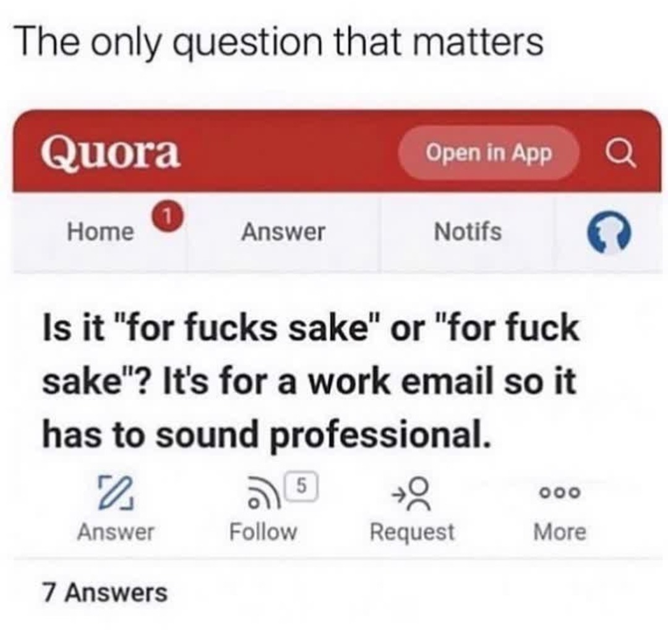
Task: Switch to the Notifs tab
Action: [x=468, y=233]
